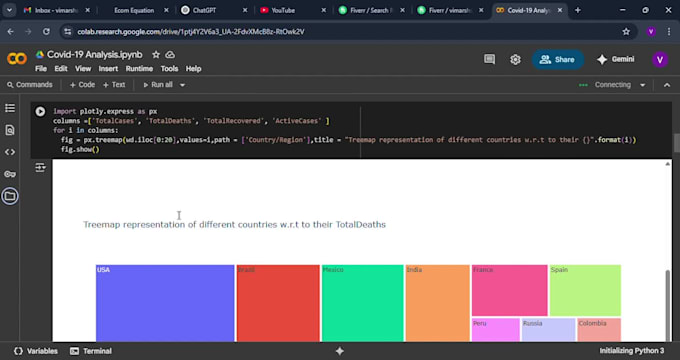The image size is (680, 360).
Task: Open the Code snippets sidebar icon
Action: coord(10,152)
